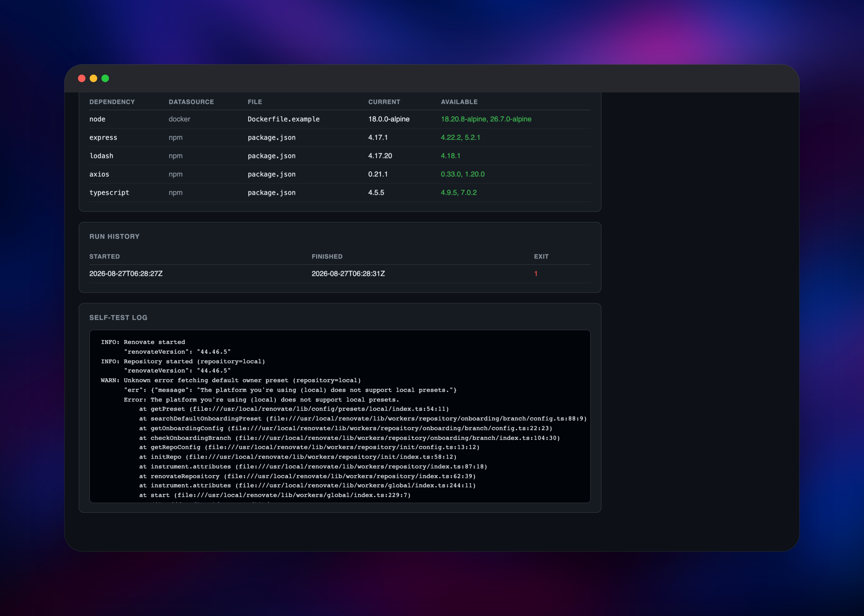Click the 'at checkOnboardingBranch' stack line

coord(349,438)
